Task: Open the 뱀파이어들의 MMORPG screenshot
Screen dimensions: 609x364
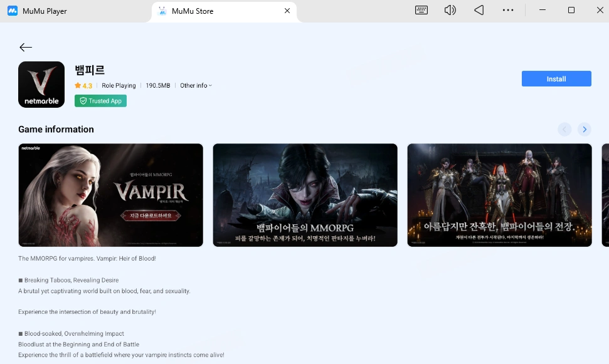Action: click(x=305, y=195)
